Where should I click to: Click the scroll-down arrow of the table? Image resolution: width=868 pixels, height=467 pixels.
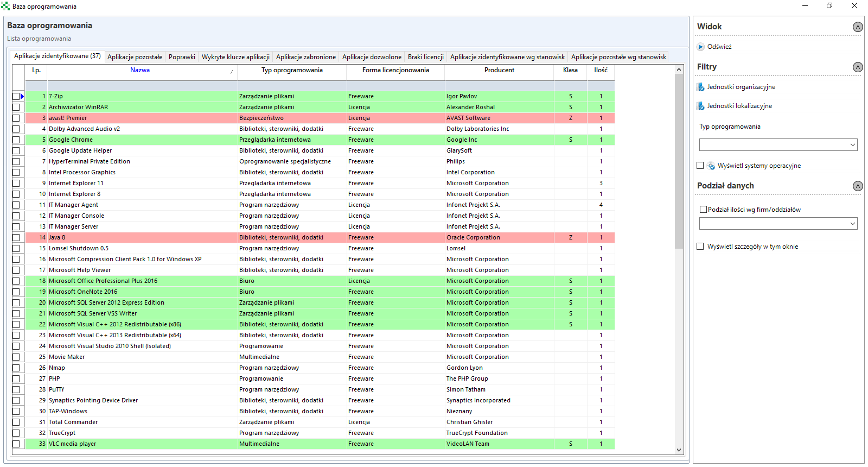[x=679, y=450]
